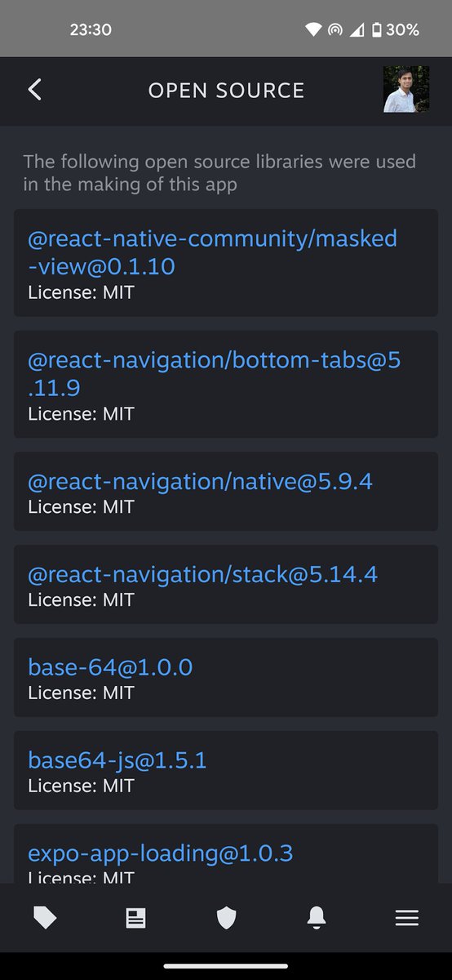Tap the Wi-Fi status icon
The image size is (452, 980).
(x=313, y=30)
